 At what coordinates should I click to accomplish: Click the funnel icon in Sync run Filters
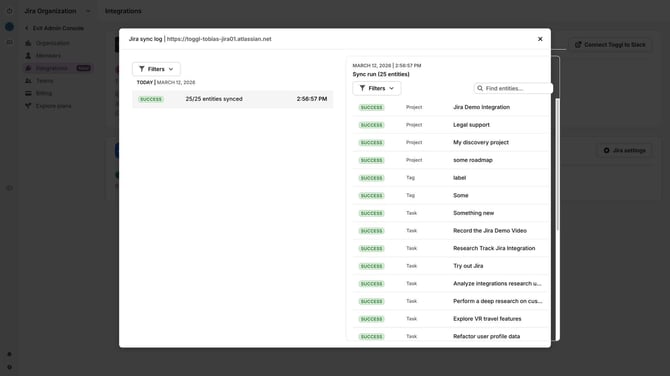coord(362,88)
